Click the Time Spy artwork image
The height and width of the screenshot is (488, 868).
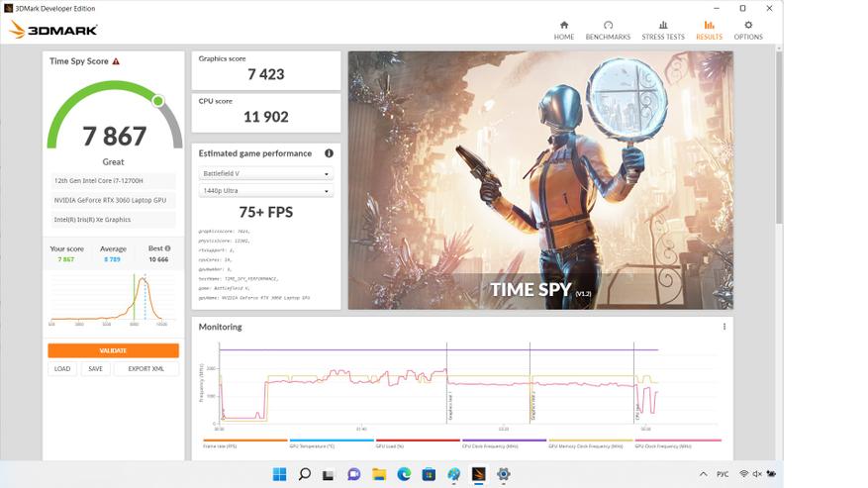tap(540, 180)
